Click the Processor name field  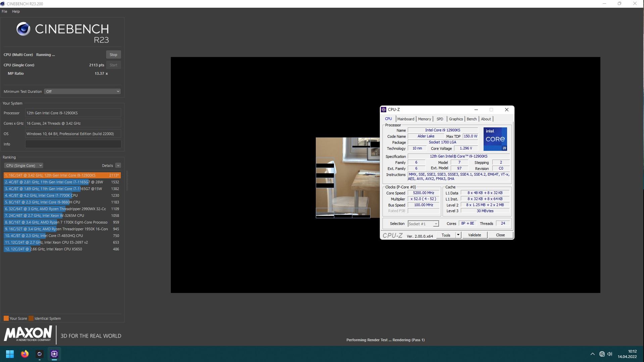click(73, 113)
